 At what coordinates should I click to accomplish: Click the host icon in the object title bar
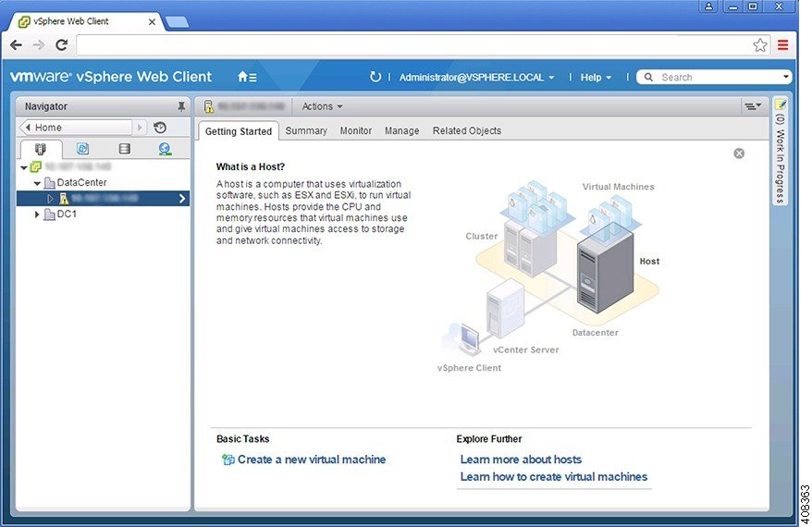(209, 106)
